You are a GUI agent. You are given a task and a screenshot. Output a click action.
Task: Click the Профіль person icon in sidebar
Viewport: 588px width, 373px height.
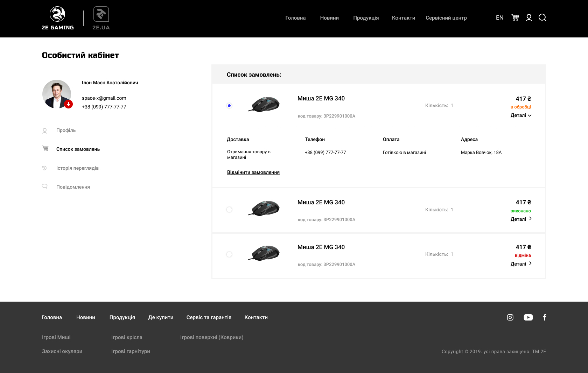tap(45, 131)
